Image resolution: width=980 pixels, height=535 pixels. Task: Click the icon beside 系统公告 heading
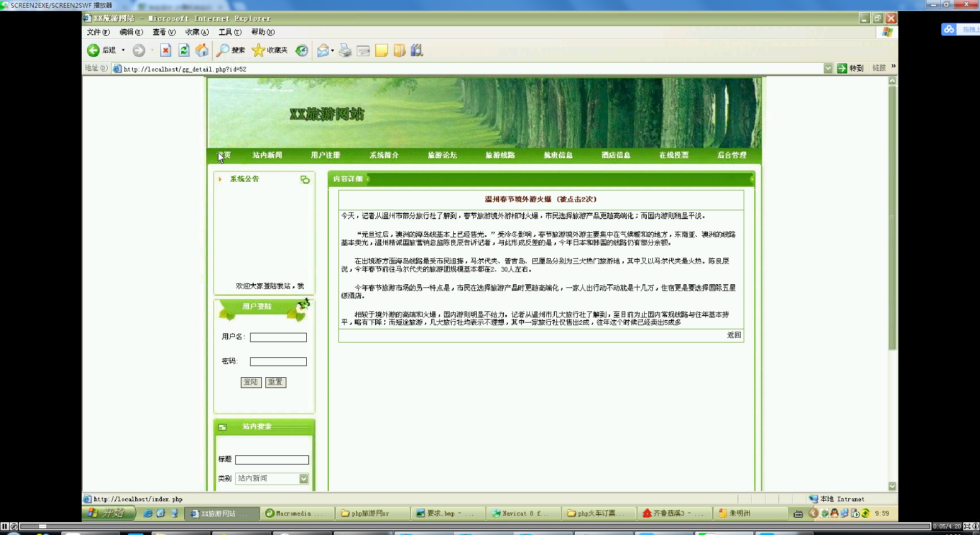coord(305,180)
